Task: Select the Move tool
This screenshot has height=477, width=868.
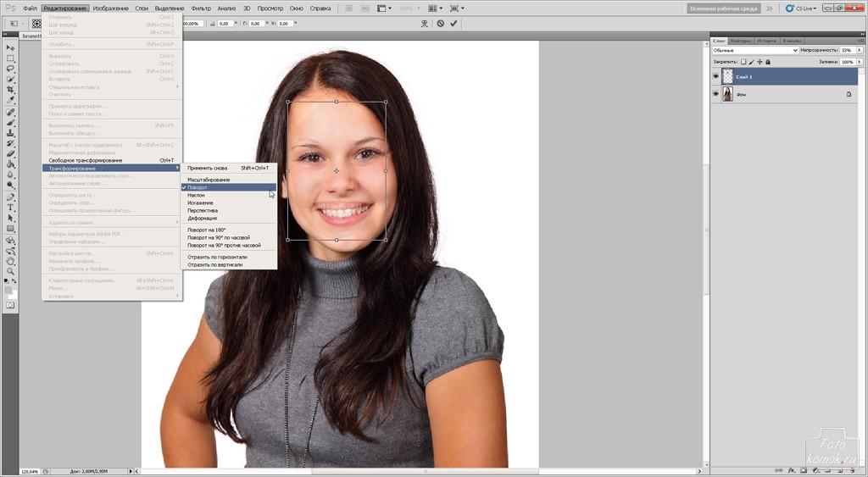Action: 10,48
